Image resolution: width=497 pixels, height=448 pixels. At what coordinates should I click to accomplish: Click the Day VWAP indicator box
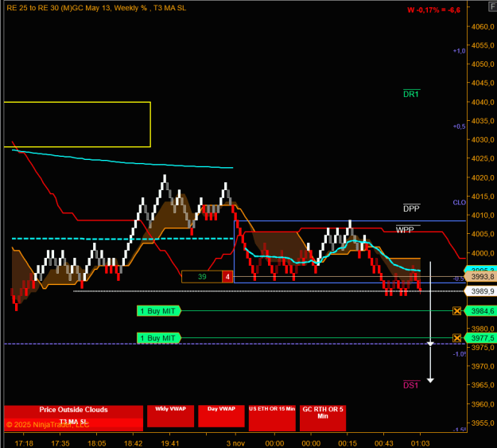coord(221,416)
